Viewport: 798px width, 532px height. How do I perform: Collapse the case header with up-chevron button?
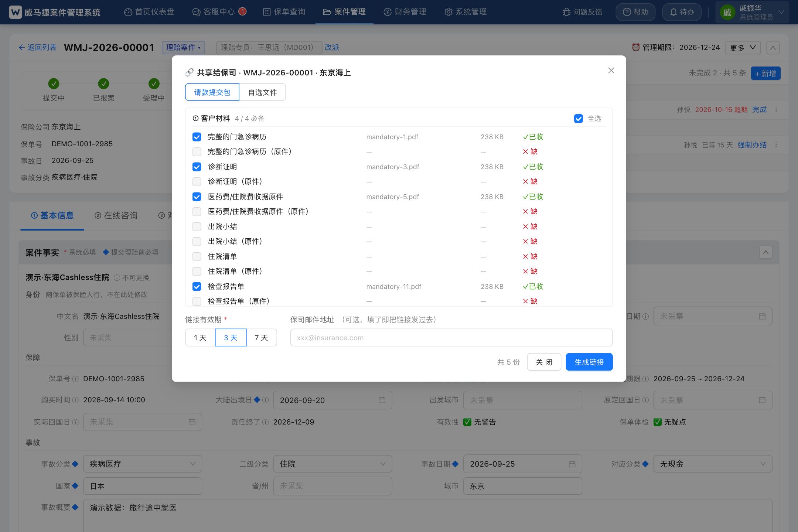[x=773, y=48]
